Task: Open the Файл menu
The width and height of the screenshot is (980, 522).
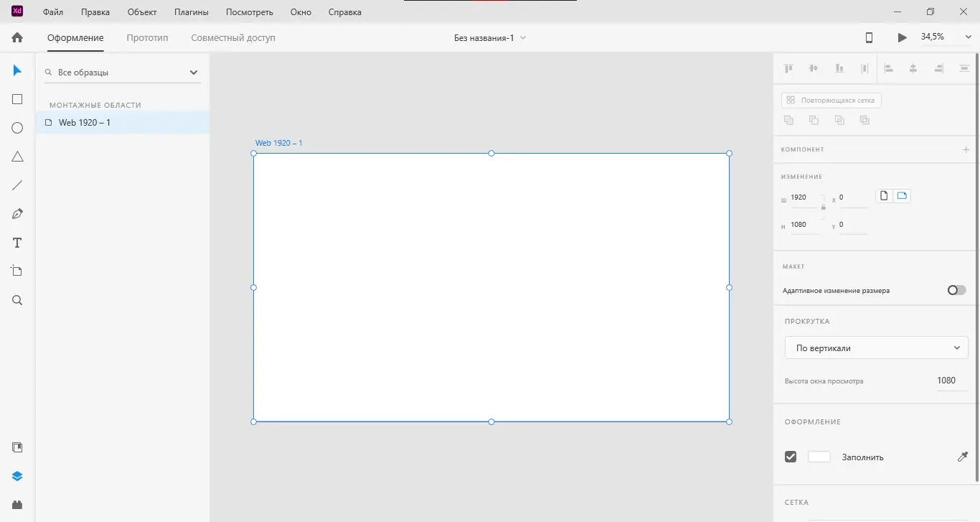Action: tap(52, 12)
